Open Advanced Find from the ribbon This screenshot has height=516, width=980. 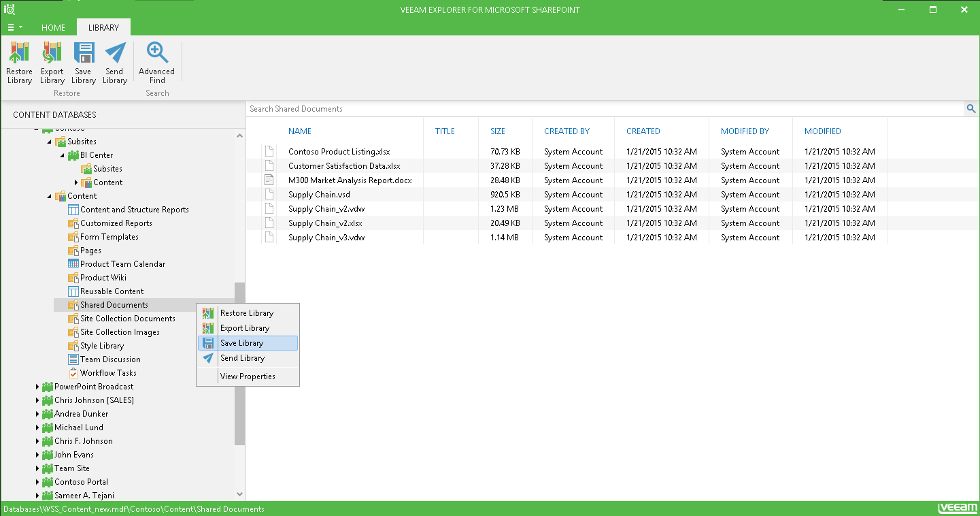point(156,63)
